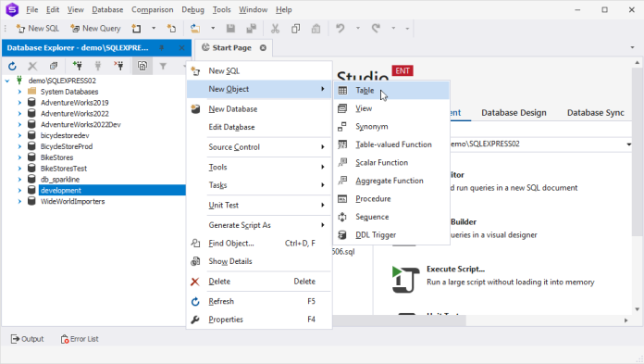The width and height of the screenshot is (644, 364).
Task: Open the Source Control submenu
Action: [259, 147]
